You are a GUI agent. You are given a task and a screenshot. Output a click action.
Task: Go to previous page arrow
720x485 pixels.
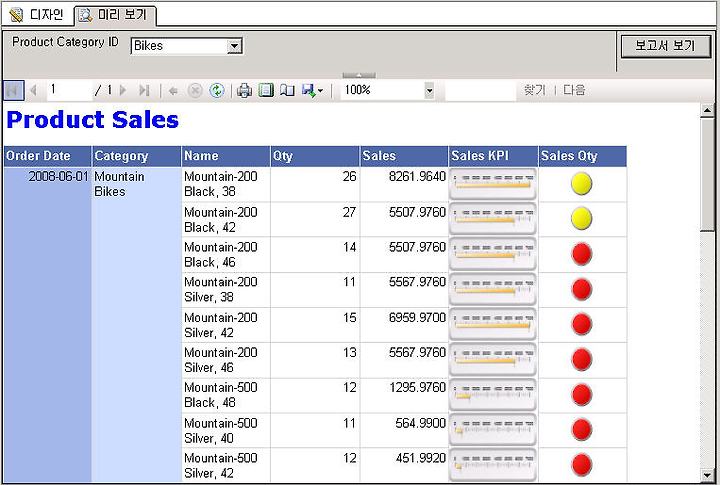[x=33, y=90]
